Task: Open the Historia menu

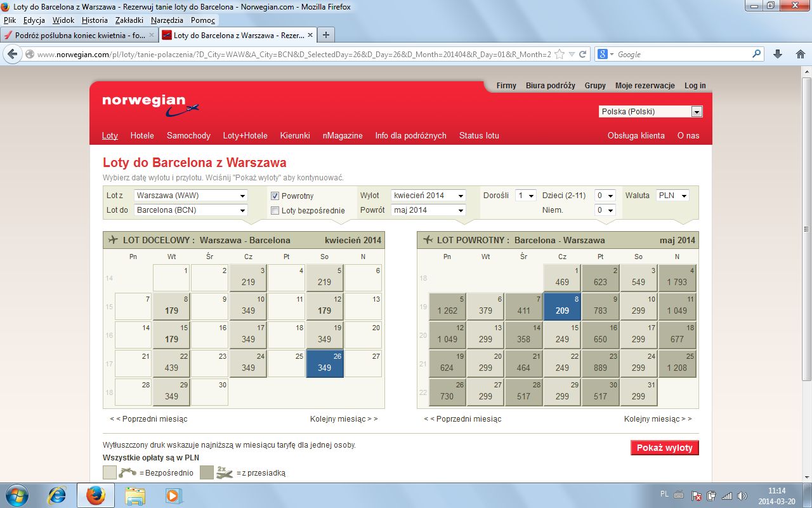Action: pos(95,20)
